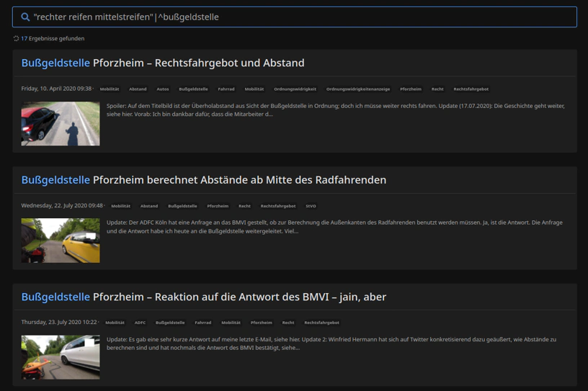This screenshot has height=391, width=588.
Task: Open 'Rechtsfahrgebot und Abstand' article title
Action: [x=163, y=63]
